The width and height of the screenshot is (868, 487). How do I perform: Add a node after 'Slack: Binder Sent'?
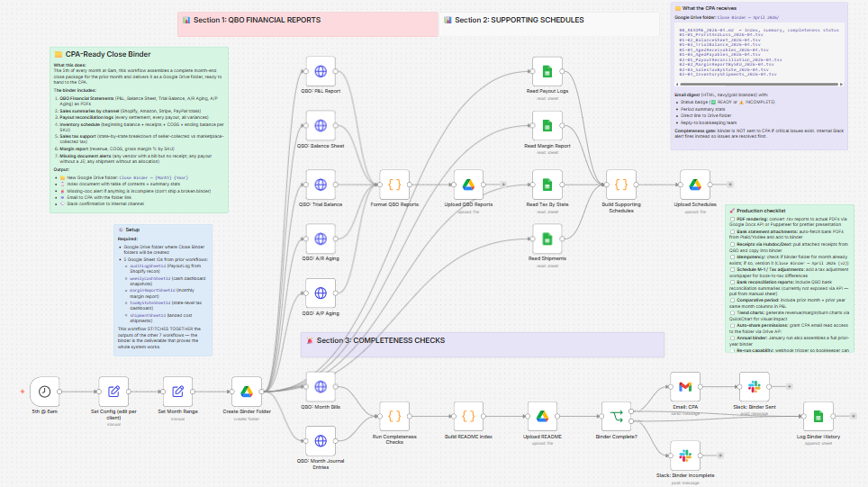click(790, 386)
